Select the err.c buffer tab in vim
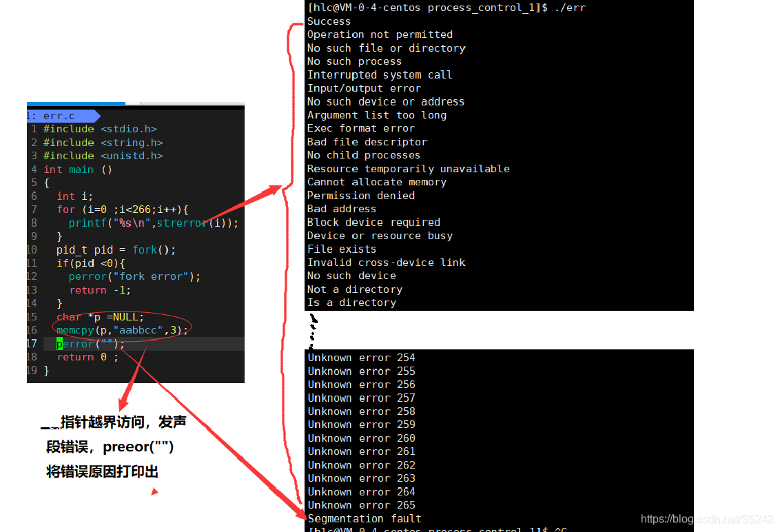Viewport: 780px width, 532px height. pyautogui.click(x=62, y=116)
